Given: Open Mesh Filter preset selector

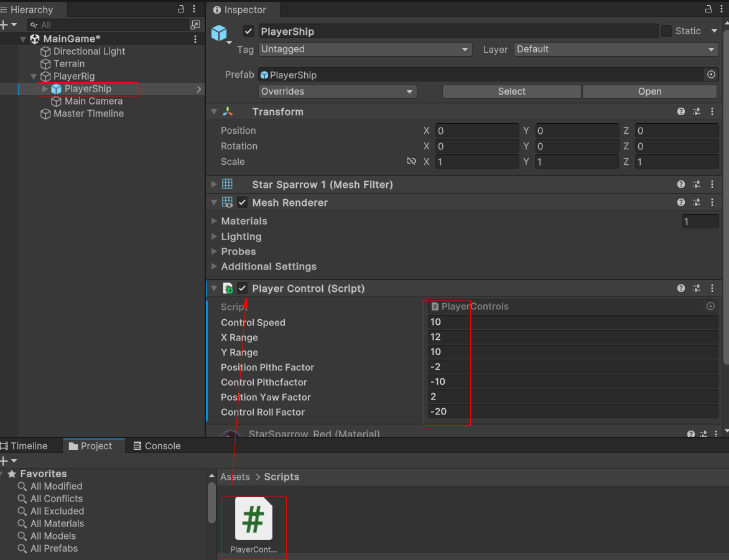Looking at the screenshot, I should pos(697,185).
